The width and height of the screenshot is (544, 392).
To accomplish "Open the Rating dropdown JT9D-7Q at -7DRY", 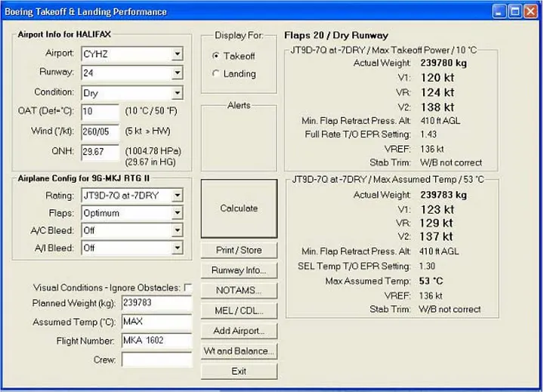I will (178, 196).
